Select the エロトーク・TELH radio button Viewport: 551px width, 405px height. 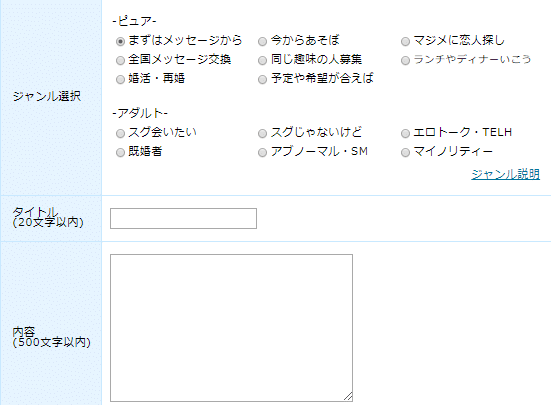click(x=405, y=133)
